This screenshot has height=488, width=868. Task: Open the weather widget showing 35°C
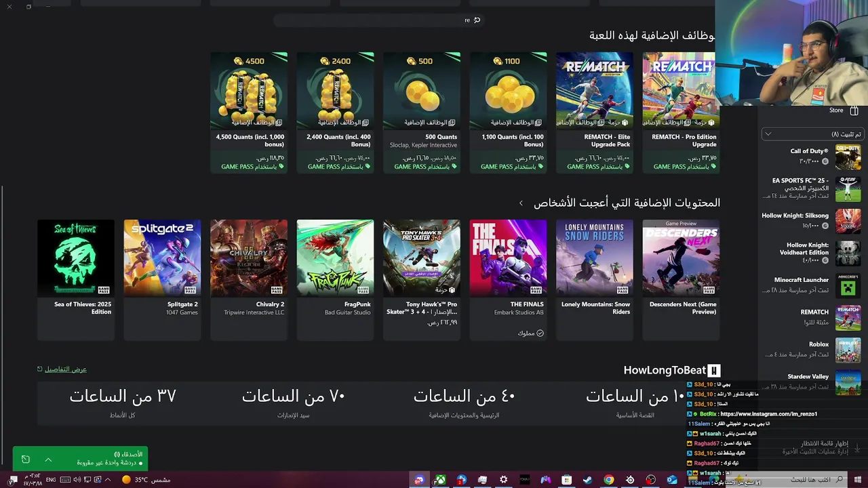[146, 480]
